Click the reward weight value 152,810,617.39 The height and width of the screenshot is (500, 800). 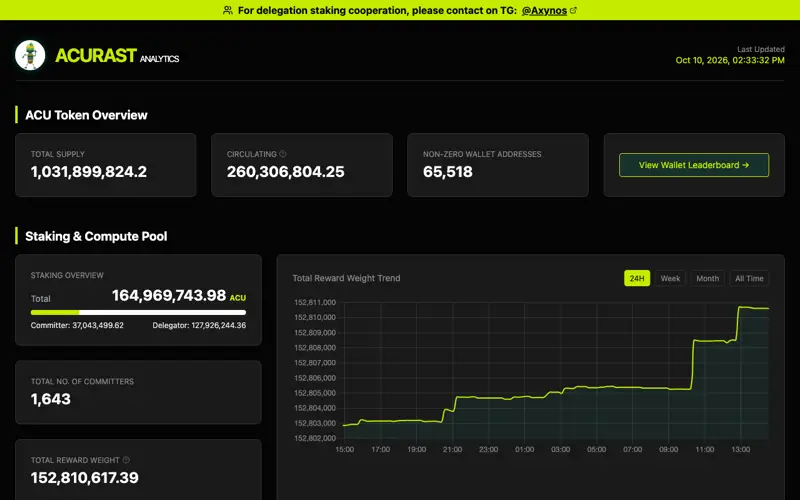85,478
